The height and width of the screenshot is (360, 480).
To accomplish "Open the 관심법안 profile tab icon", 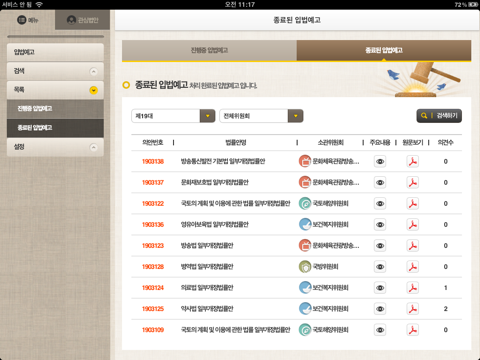I will (x=71, y=20).
